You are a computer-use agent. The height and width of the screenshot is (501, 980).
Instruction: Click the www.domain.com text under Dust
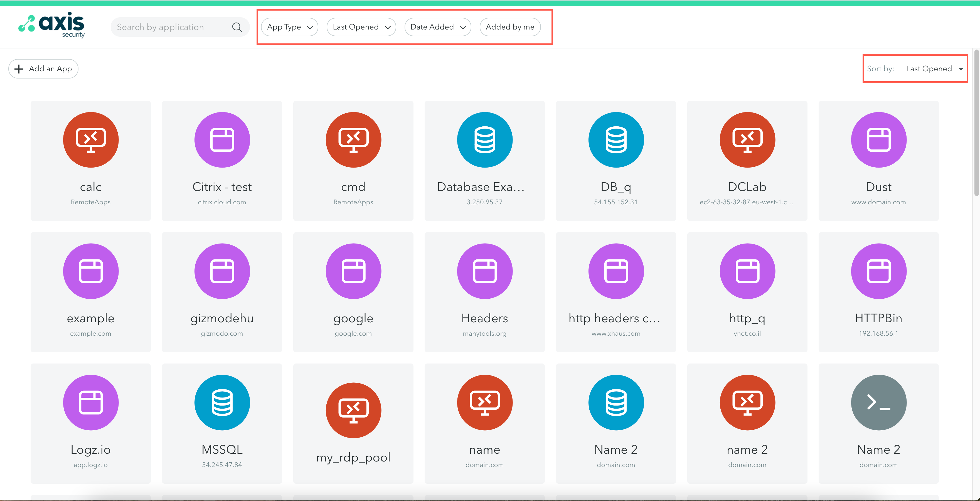click(x=878, y=202)
